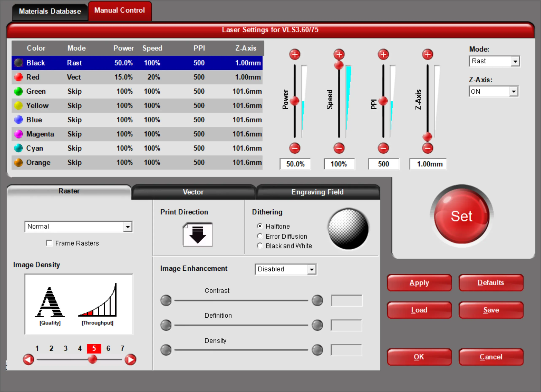The height and width of the screenshot is (392, 541).
Task: Click the Contrast slider left knob
Action: pos(166,300)
